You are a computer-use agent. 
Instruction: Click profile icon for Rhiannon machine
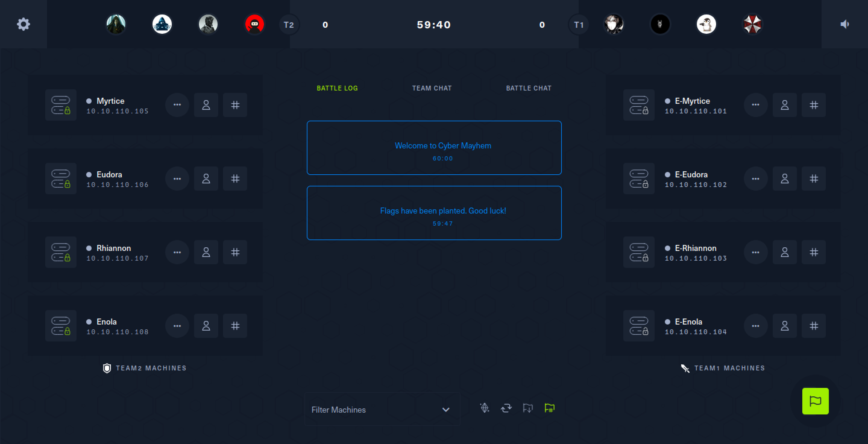[206, 252]
